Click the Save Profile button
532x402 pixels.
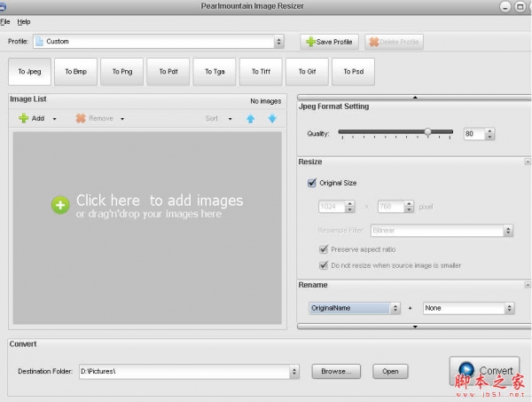(329, 42)
